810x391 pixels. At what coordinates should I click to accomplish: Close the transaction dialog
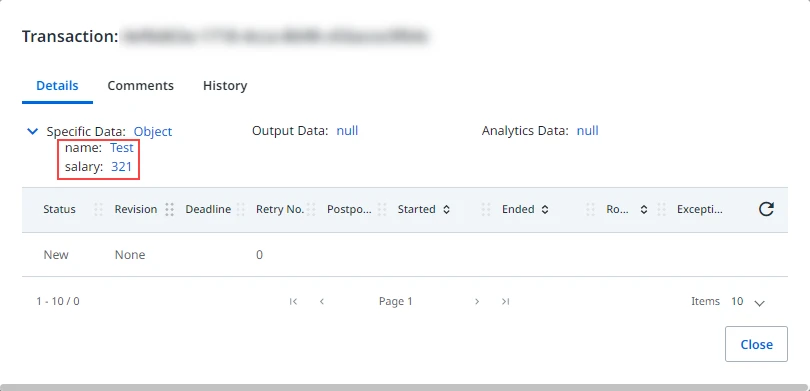point(756,344)
